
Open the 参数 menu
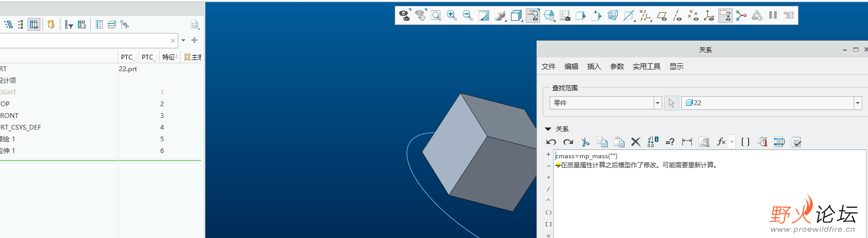click(x=617, y=66)
